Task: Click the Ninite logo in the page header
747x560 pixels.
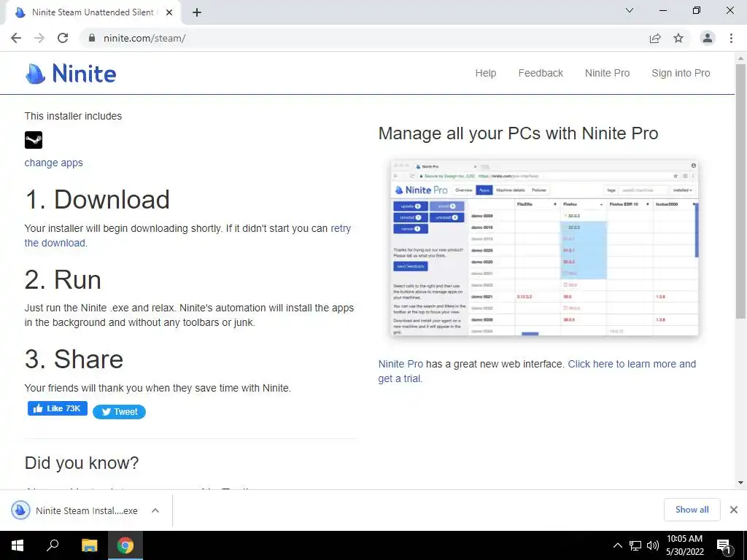Action: click(71, 74)
